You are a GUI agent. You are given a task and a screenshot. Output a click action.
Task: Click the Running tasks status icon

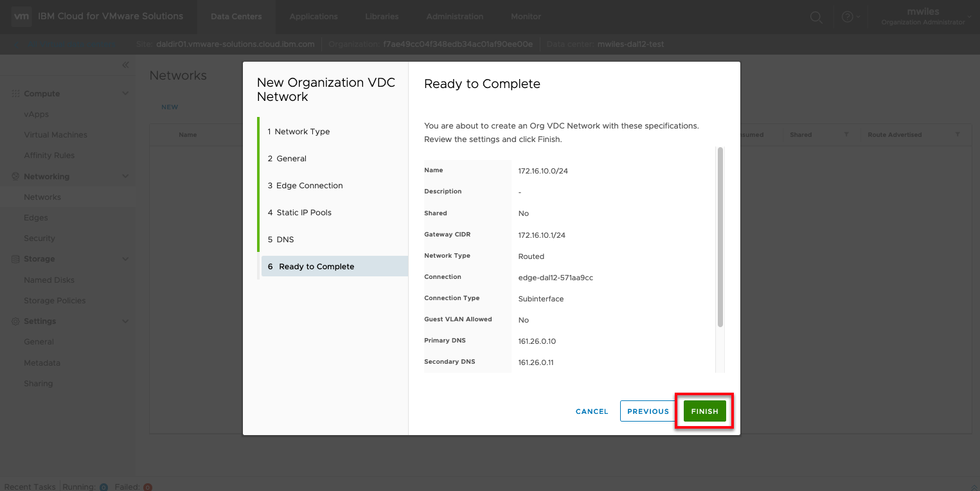pyautogui.click(x=103, y=487)
